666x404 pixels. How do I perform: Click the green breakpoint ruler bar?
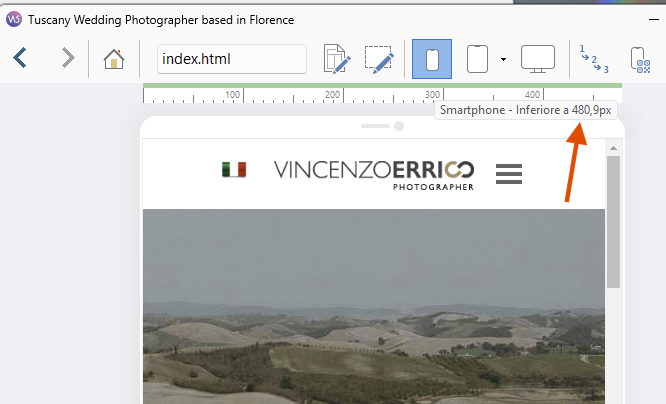[300, 86]
